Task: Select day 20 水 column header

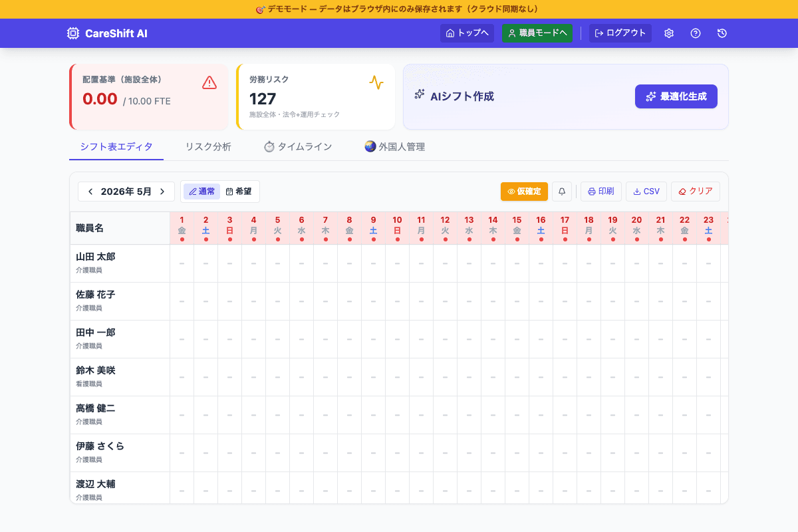Action: (636, 228)
